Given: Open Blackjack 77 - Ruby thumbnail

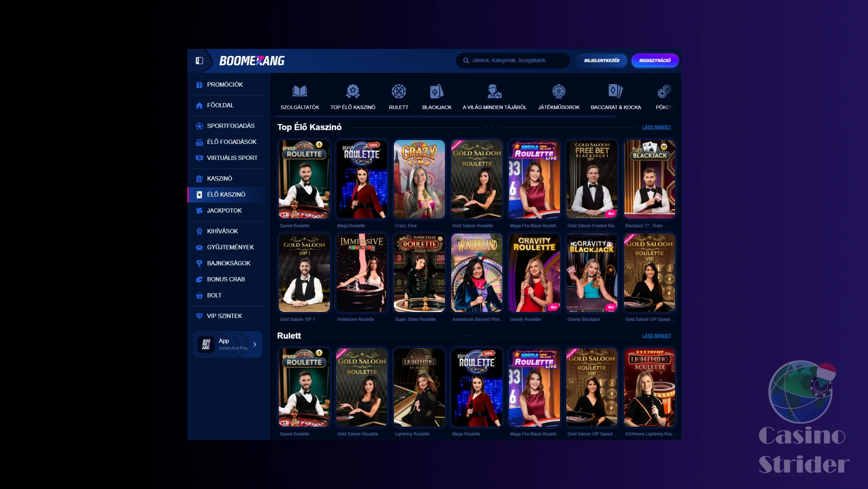Looking at the screenshot, I should (x=649, y=179).
